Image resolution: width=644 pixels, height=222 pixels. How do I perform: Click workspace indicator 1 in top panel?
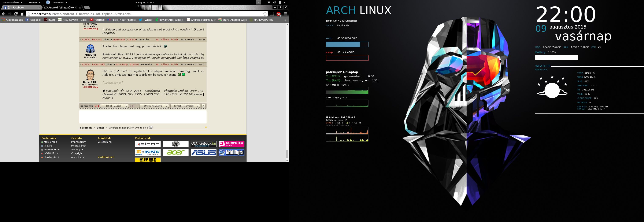[x=259, y=3]
